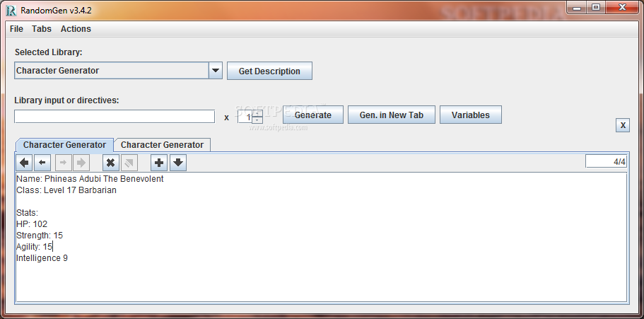Image resolution: width=644 pixels, height=319 pixels.
Task: Click the 'HP: 102' line
Action: 32,224
